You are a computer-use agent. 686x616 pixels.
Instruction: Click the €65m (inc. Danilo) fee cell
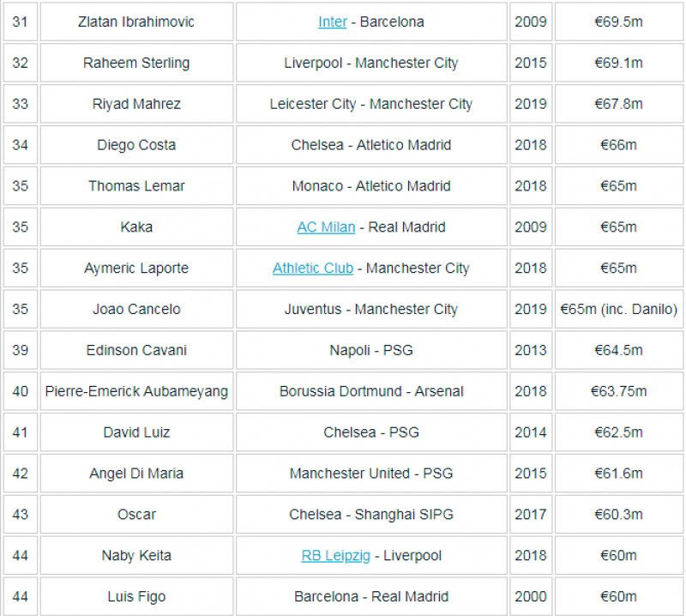tap(618, 309)
